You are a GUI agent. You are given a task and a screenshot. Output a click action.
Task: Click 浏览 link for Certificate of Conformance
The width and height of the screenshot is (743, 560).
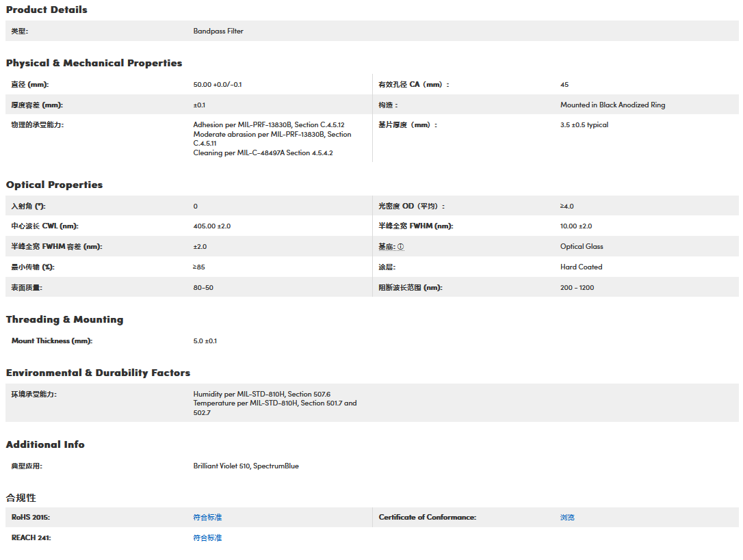coord(567,518)
